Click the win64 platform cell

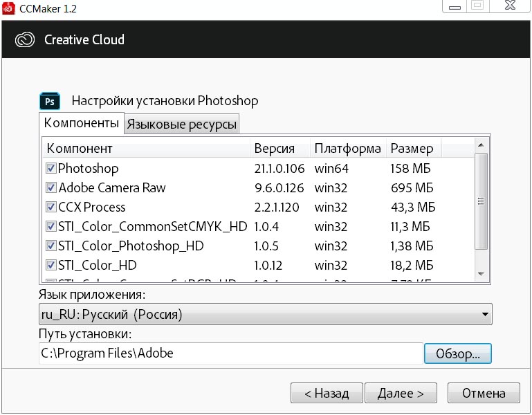(331, 169)
